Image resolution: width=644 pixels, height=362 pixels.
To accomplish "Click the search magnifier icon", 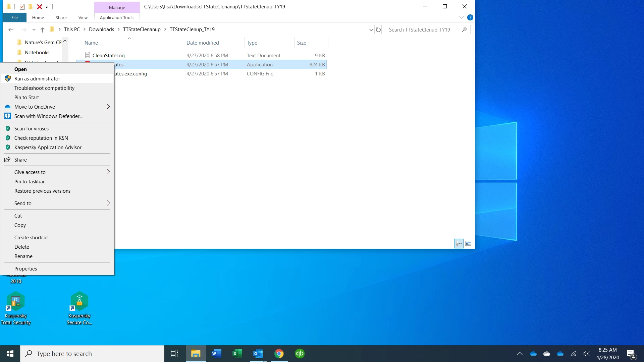I will 464,30.
